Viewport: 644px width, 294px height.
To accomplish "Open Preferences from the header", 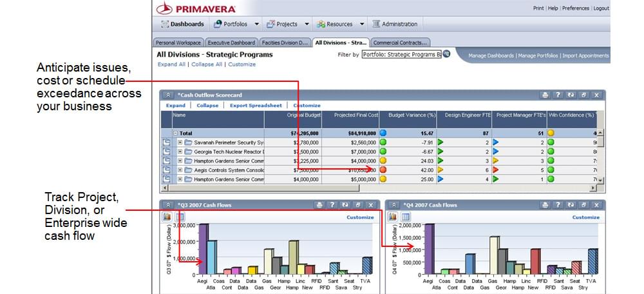I will pyautogui.click(x=575, y=8).
